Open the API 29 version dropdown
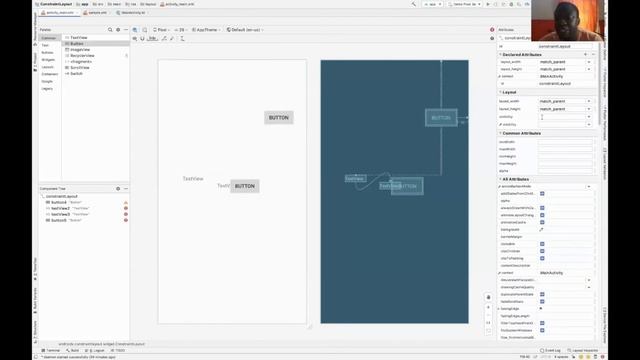 pyautogui.click(x=180, y=30)
